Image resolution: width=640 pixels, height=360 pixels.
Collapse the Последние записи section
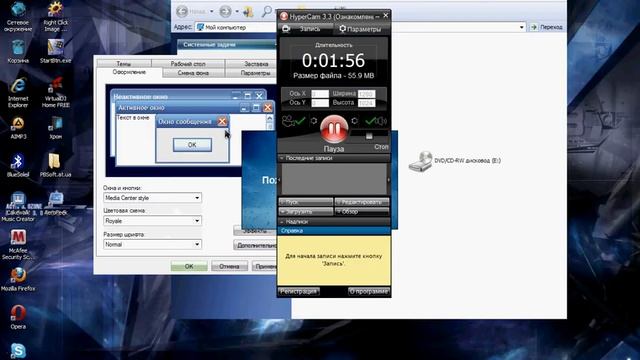334,158
